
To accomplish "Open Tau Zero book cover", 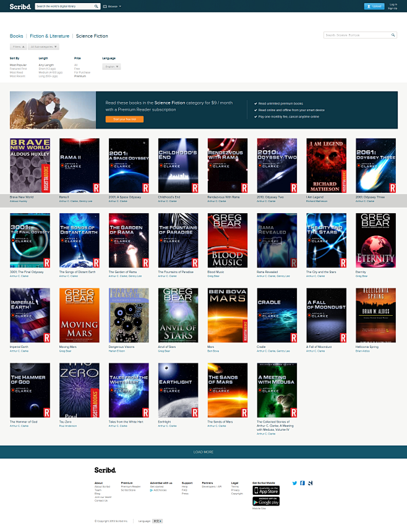I will pos(80,391).
